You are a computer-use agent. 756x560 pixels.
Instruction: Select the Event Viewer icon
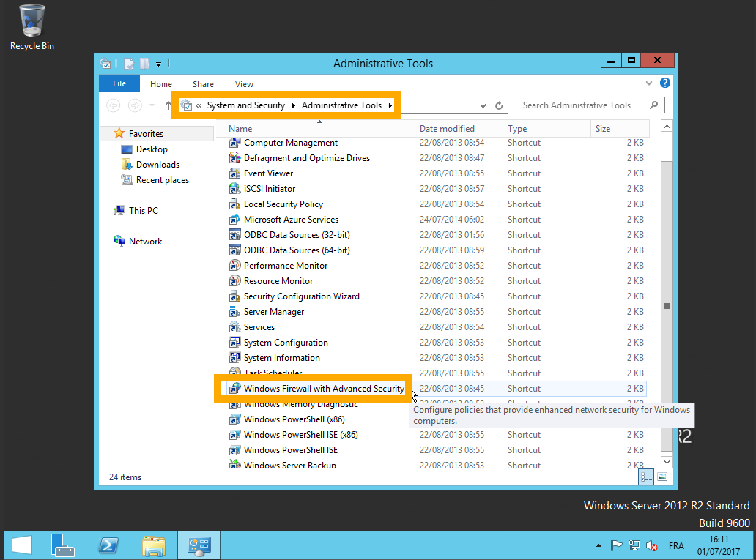[x=235, y=173]
